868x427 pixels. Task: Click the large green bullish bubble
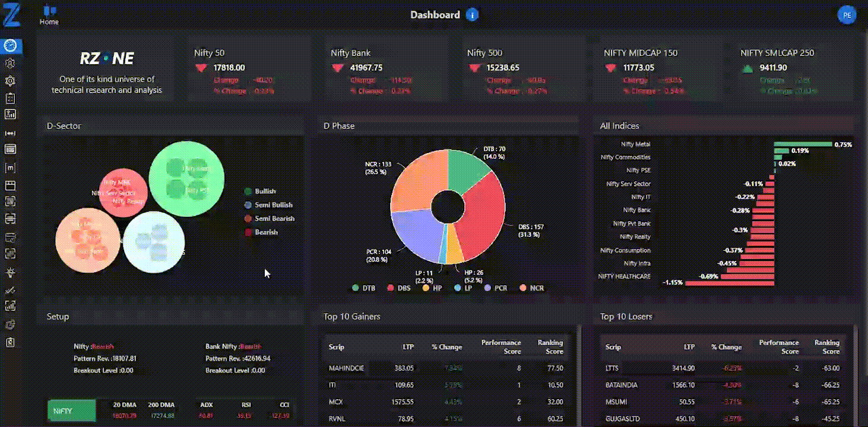tap(186, 179)
